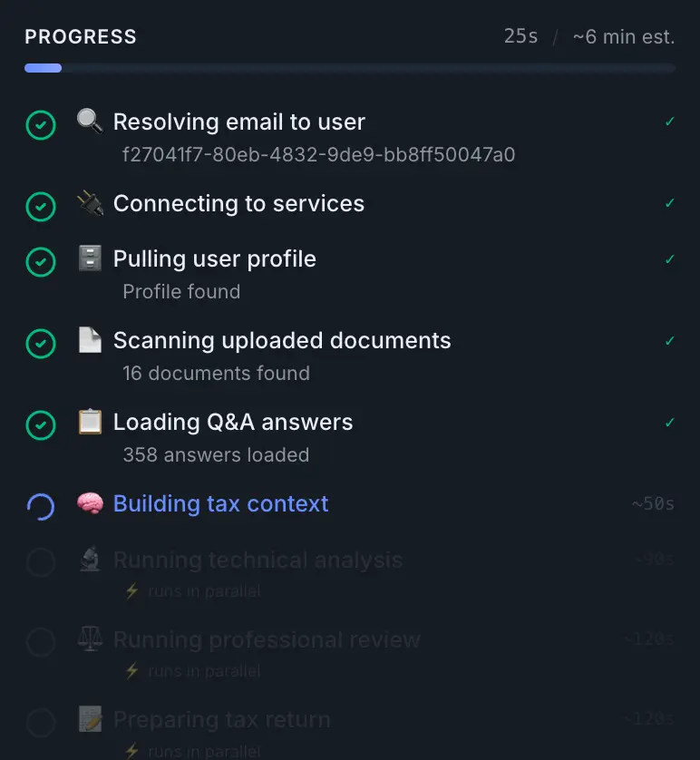The width and height of the screenshot is (700, 760).
Task: Click the progress bar at the top
Action: (x=349, y=68)
